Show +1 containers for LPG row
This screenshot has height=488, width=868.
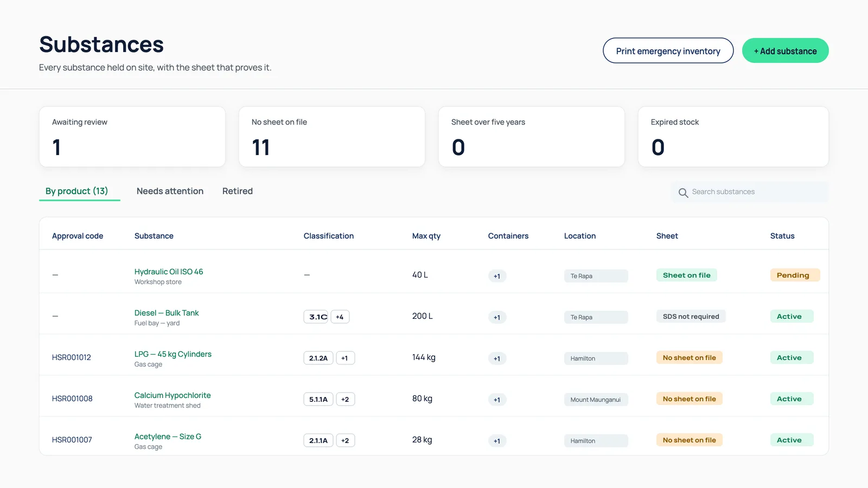pyautogui.click(x=497, y=358)
